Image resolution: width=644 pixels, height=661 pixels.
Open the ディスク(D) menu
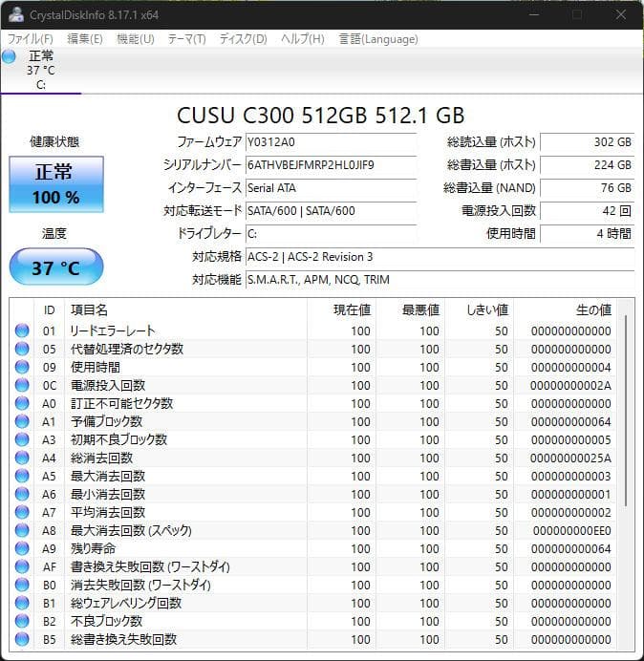tap(244, 39)
